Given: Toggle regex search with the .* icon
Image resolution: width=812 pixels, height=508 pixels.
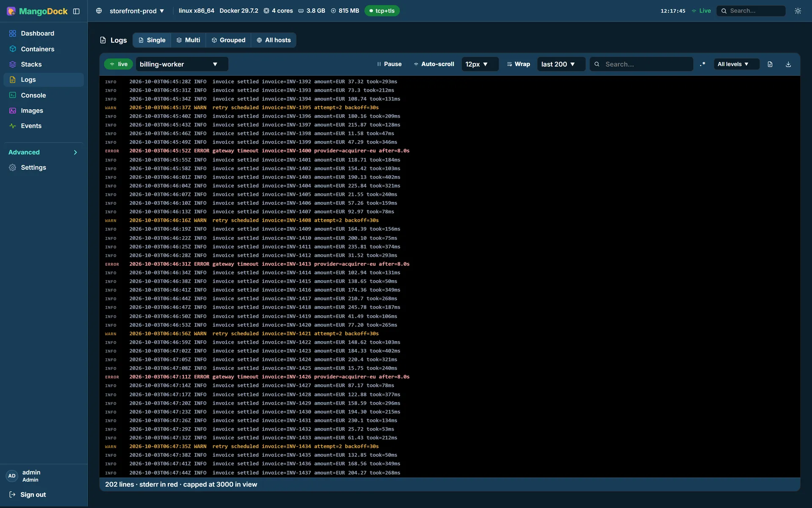Looking at the screenshot, I should [x=702, y=64].
